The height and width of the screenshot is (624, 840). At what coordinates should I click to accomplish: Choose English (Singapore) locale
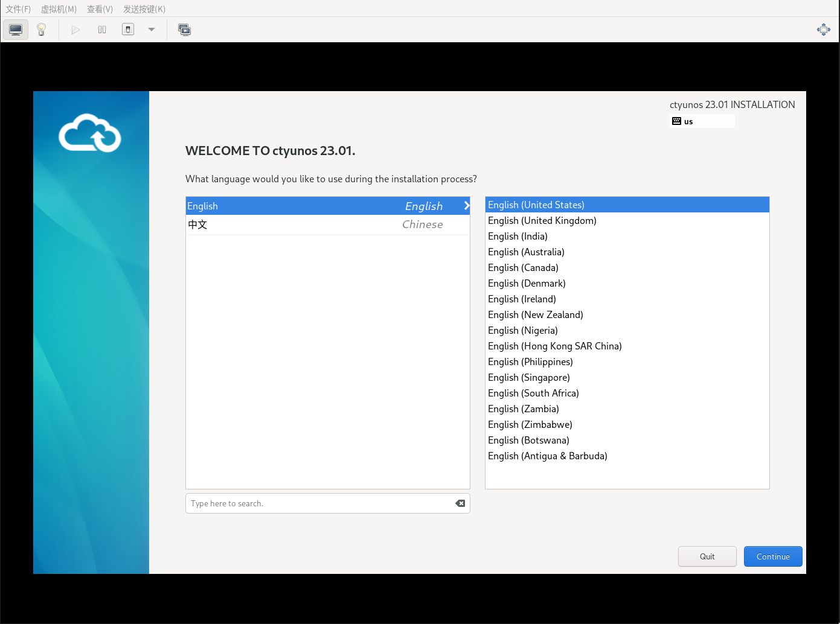pos(627,378)
